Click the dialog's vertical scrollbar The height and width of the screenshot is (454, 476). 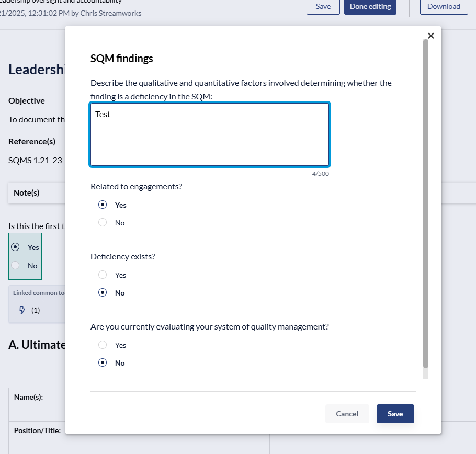click(x=425, y=204)
